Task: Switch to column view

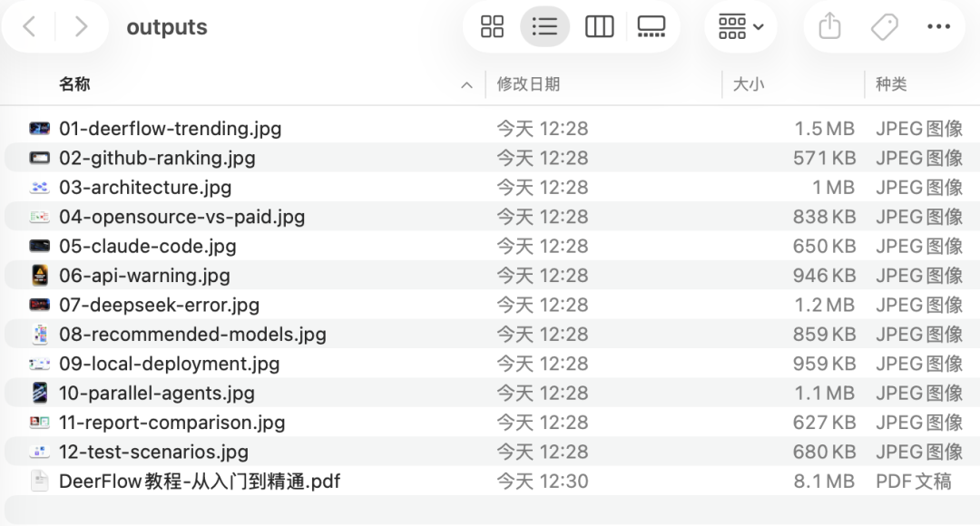Action: point(599,27)
